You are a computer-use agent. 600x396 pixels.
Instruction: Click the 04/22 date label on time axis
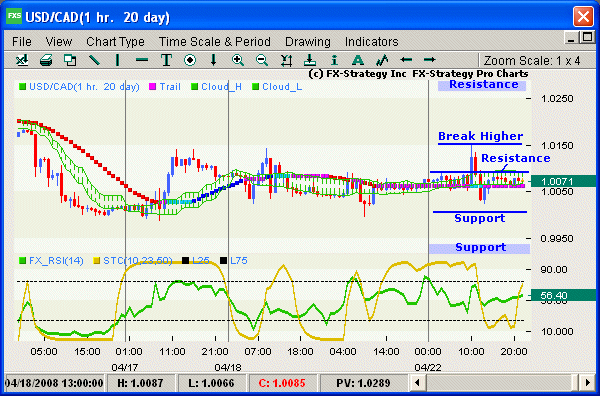tap(427, 367)
